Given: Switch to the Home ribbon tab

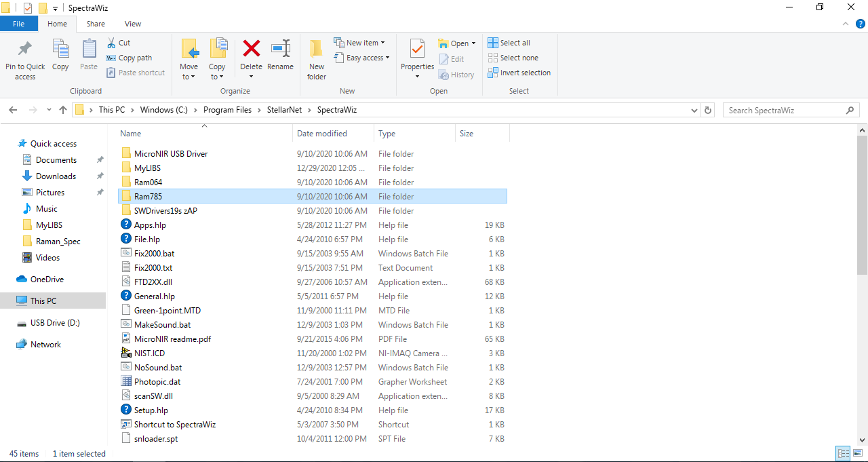Looking at the screenshot, I should 57,24.
